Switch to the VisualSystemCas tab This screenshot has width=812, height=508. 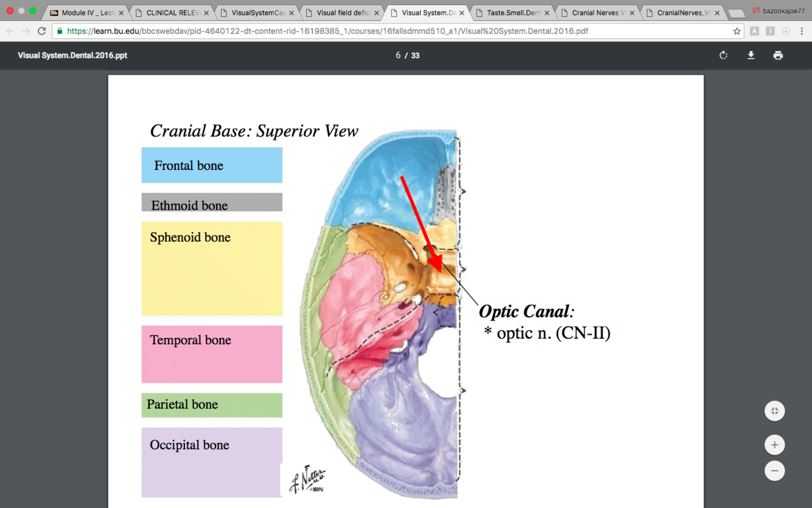tap(258, 12)
